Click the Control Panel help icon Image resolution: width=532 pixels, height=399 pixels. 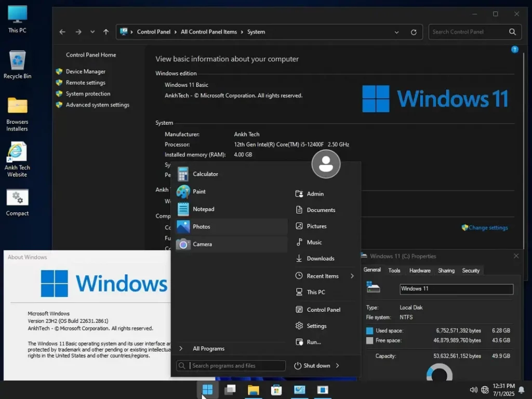(x=514, y=50)
